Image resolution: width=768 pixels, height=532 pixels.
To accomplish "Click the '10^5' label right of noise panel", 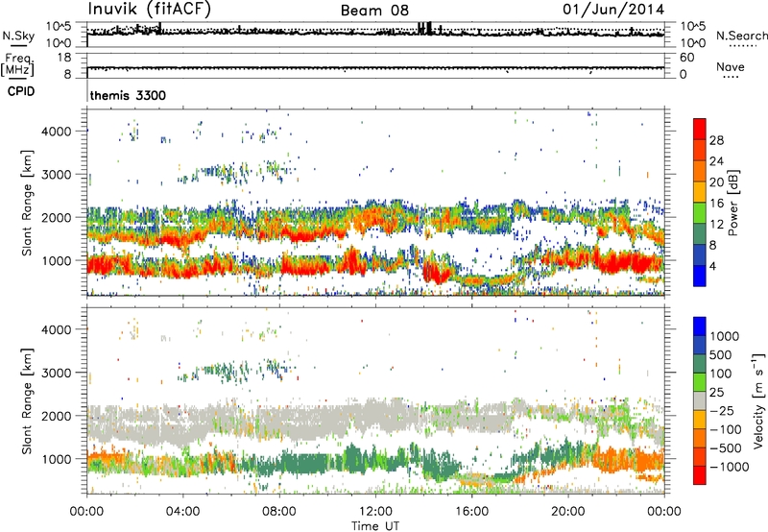I will point(692,26).
